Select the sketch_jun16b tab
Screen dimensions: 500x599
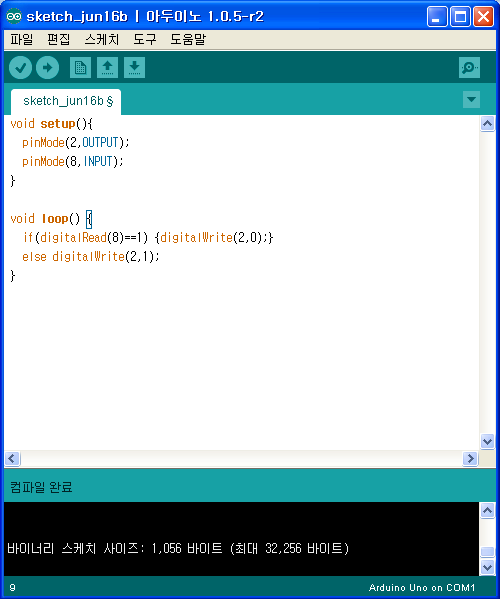coord(66,101)
